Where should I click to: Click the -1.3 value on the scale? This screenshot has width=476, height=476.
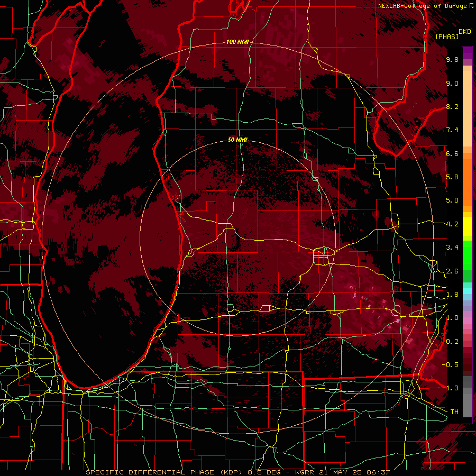(x=450, y=388)
